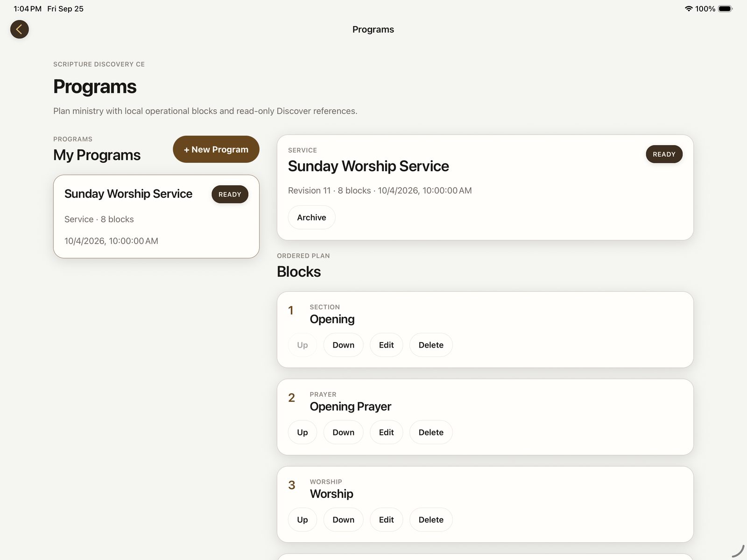Move the Worship block down
The height and width of the screenshot is (560, 747).
344,519
